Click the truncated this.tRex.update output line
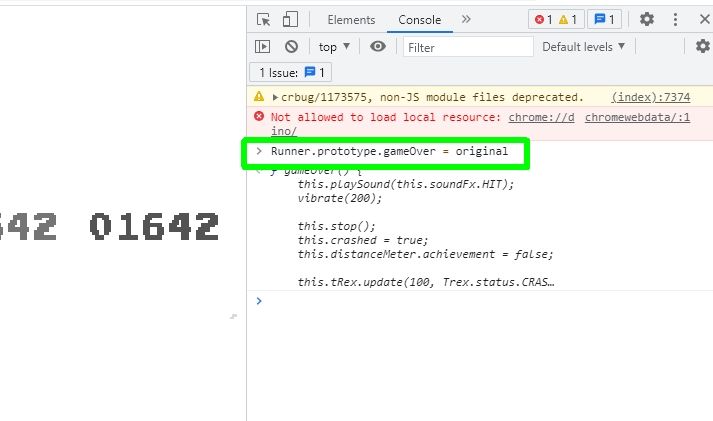The height and width of the screenshot is (421, 713). 426,282
